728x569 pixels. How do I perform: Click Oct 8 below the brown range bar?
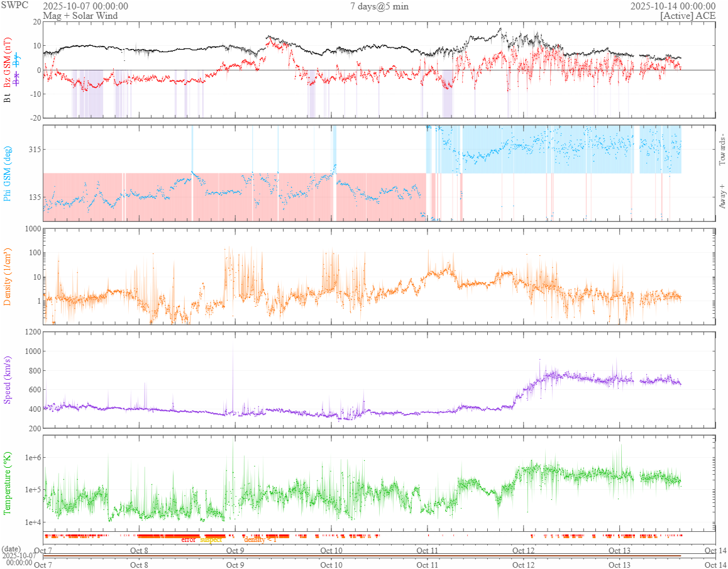(x=140, y=565)
